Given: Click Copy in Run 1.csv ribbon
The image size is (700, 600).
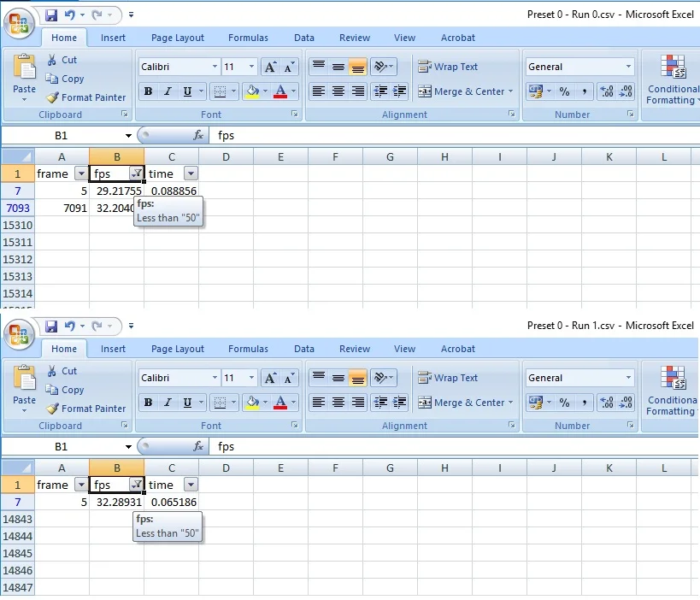Looking at the screenshot, I should point(65,390).
